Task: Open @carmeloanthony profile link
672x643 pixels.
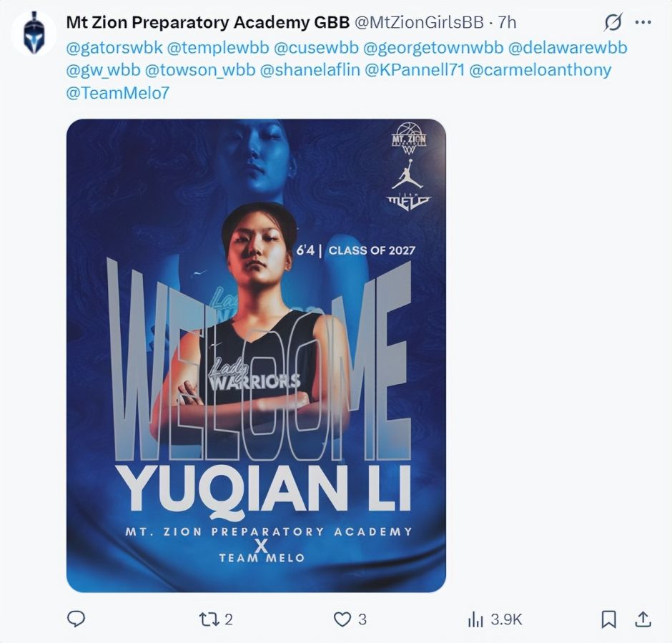Action: pyautogui.click(x=540, y=70)
